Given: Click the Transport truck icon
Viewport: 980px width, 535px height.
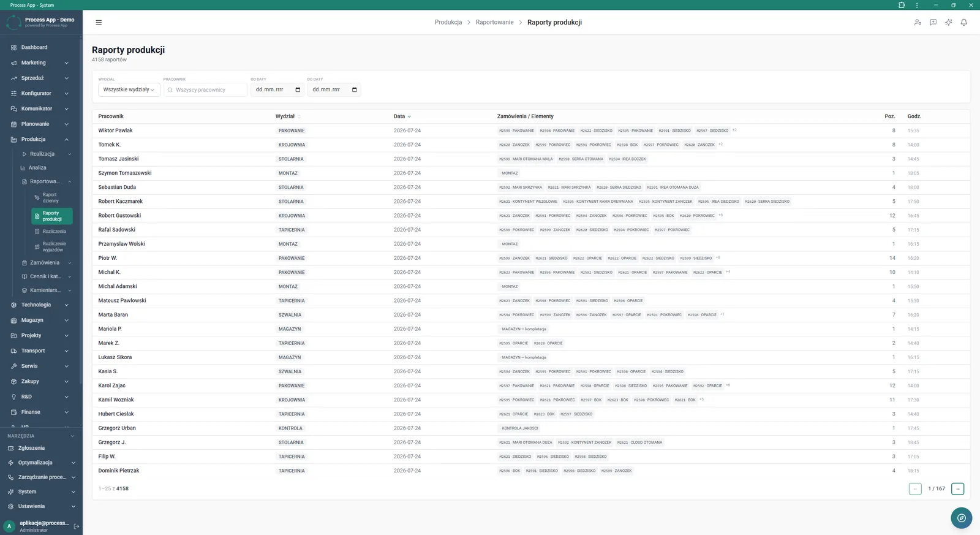Looking at the screenshot, I should click(x=13, y=351).
